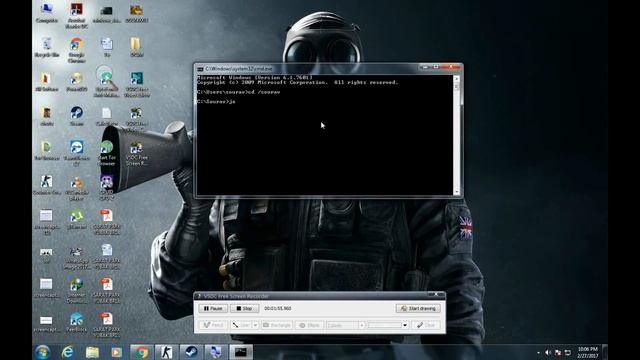Open the Google Chrome desktop shortcut
The height and width of the screenshot is (360, 640).
point(76,50)
